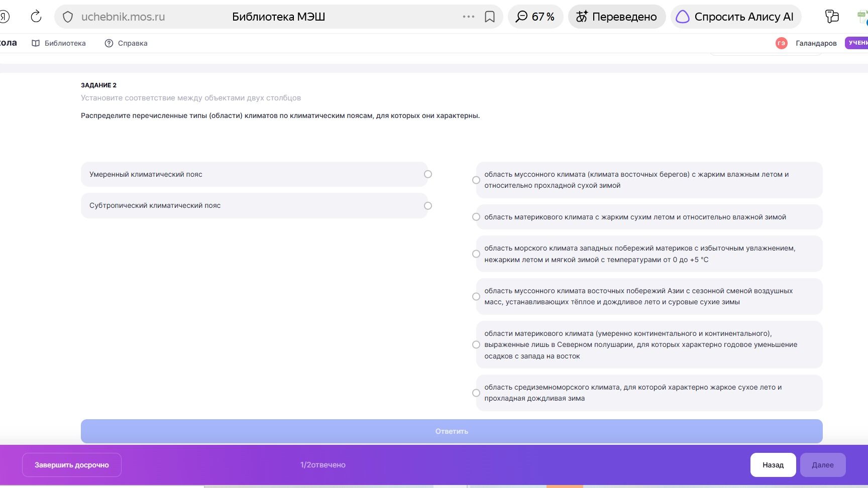Open Спросить Алису AI assistant
868x488 pixels.
(x=736, y=17)
